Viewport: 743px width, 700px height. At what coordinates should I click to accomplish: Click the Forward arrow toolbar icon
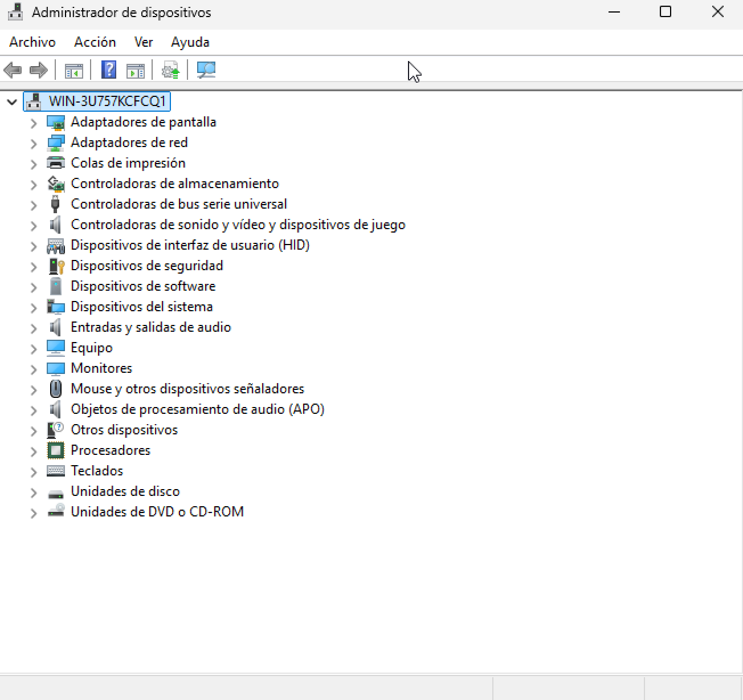38,70
